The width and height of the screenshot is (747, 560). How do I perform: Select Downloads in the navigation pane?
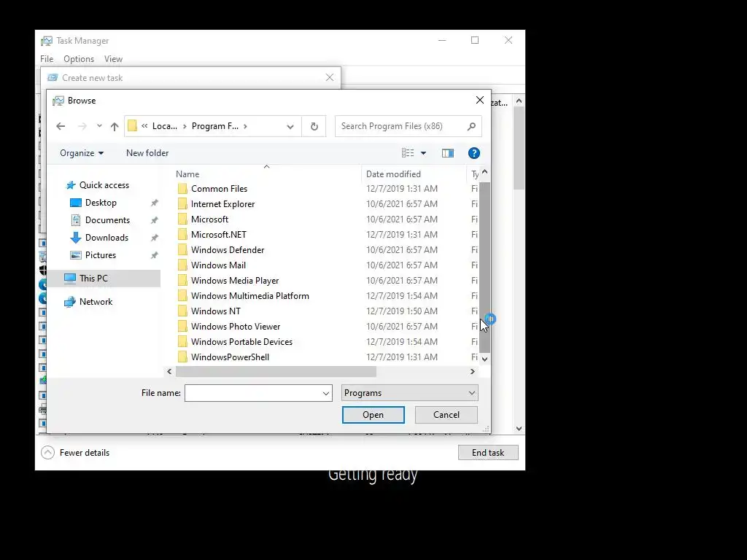tap(107, 238)
